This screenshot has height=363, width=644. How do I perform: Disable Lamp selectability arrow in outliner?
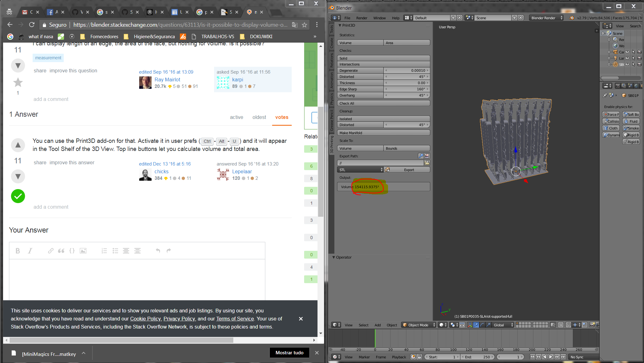click(x=634, y=58)
